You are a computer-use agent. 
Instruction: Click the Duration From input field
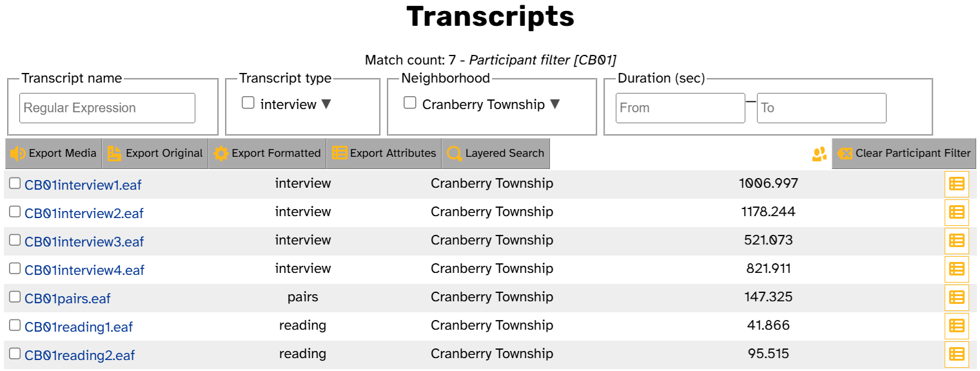coord(681,108)
